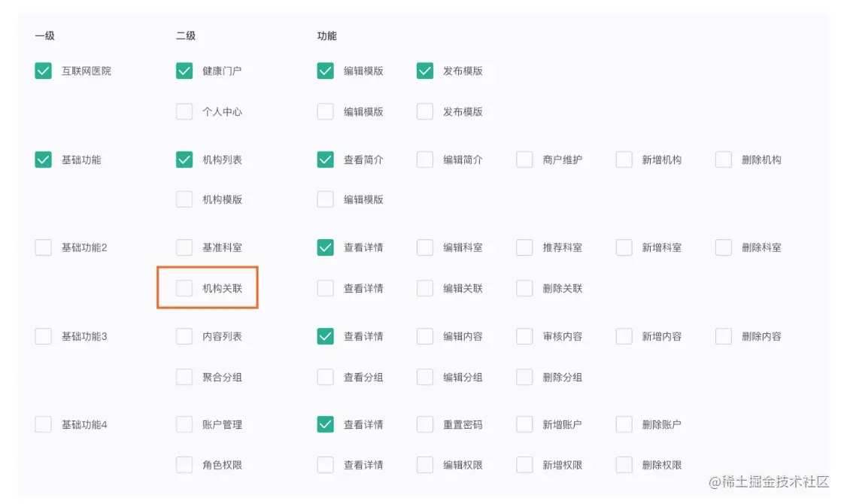Uncheck 发布模版 in the first row
844x504 pixels.
(424, 71)
